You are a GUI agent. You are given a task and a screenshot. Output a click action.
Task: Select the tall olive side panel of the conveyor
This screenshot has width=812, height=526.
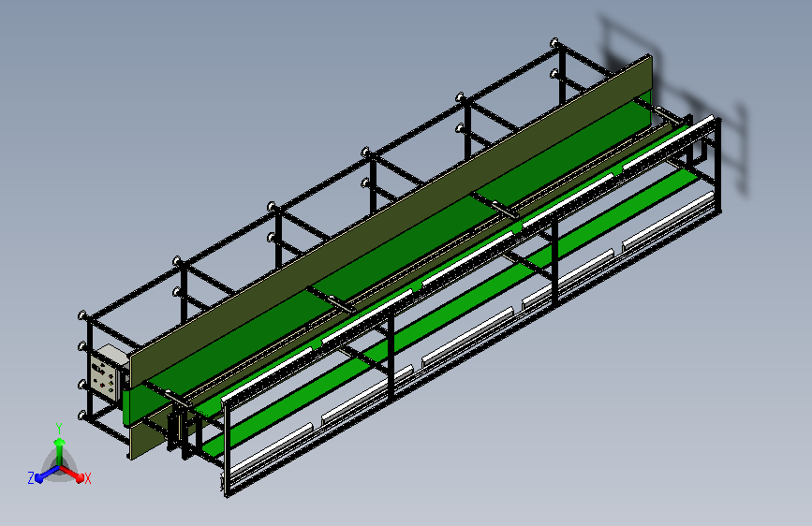(x=391, y=220)
